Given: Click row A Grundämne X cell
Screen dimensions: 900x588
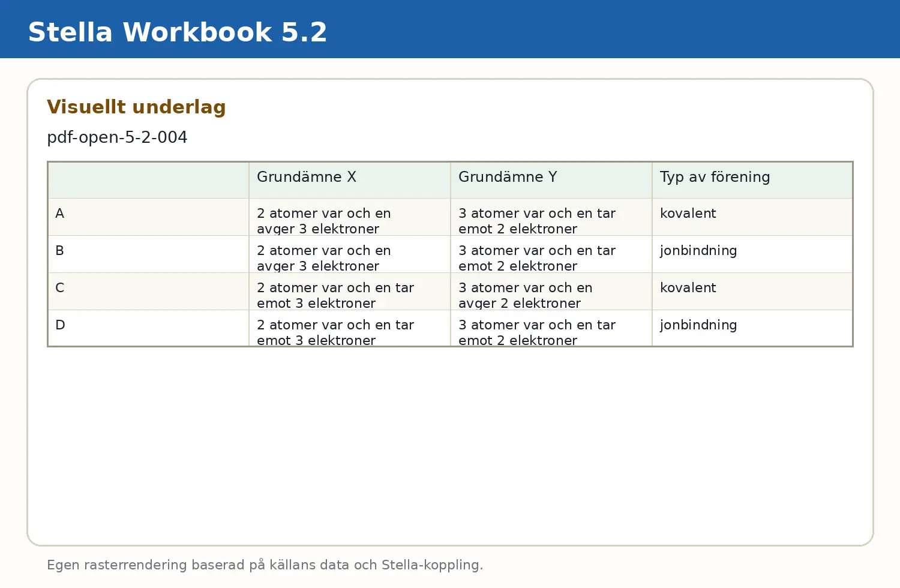Looking at the screenshot, I should tap(350, 217).
